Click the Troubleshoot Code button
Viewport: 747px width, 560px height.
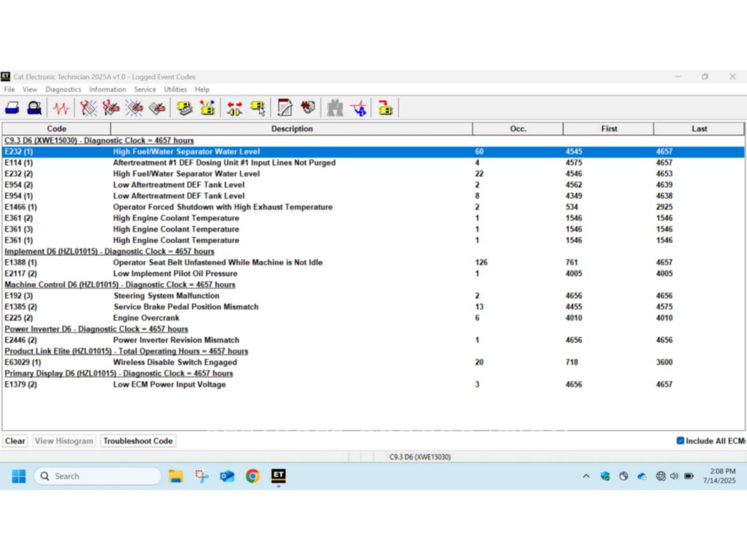point(138,441)
